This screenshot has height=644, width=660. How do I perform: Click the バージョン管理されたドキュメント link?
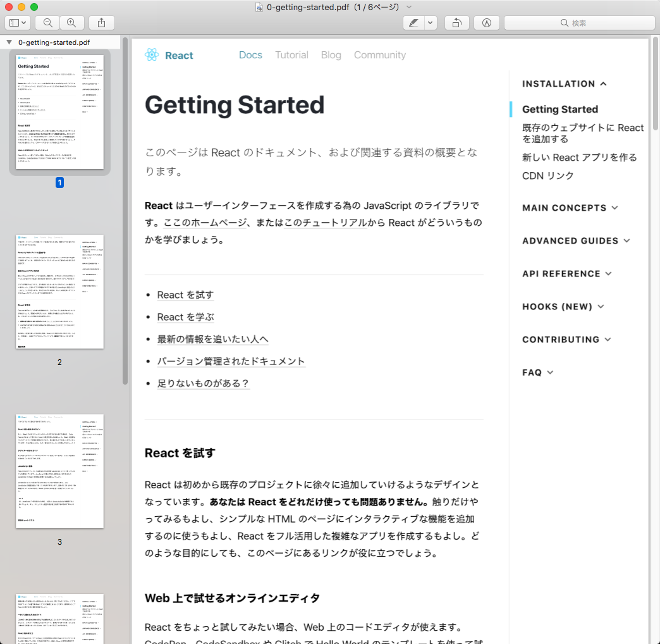click(x=231, y=361)
